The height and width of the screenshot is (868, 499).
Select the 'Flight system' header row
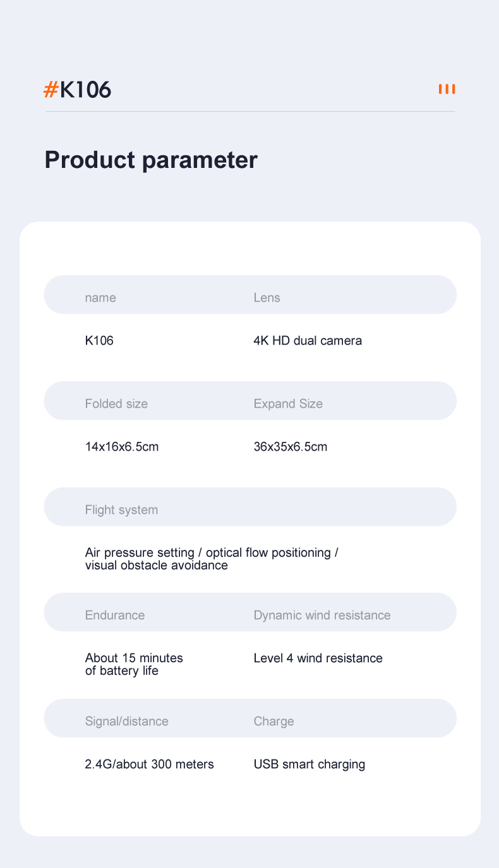pyautogui.click(x=250, y=507)
